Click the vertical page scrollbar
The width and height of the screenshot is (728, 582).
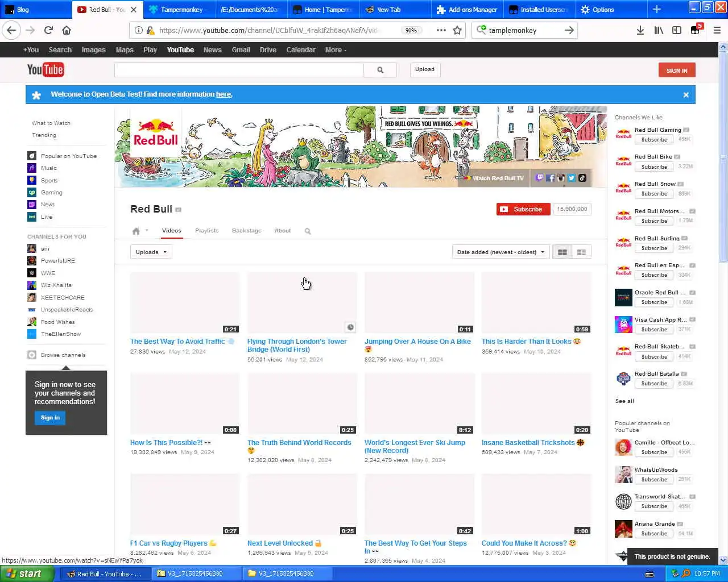(x=723, y=153)
